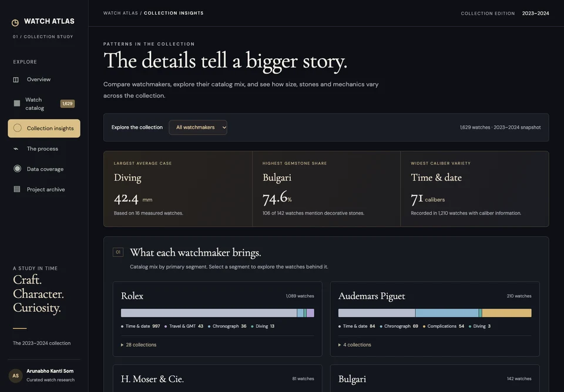Click Audemars Piguet Chronograph 69 legend
This screenshot has height=392, width=564.
click(399, 326)
